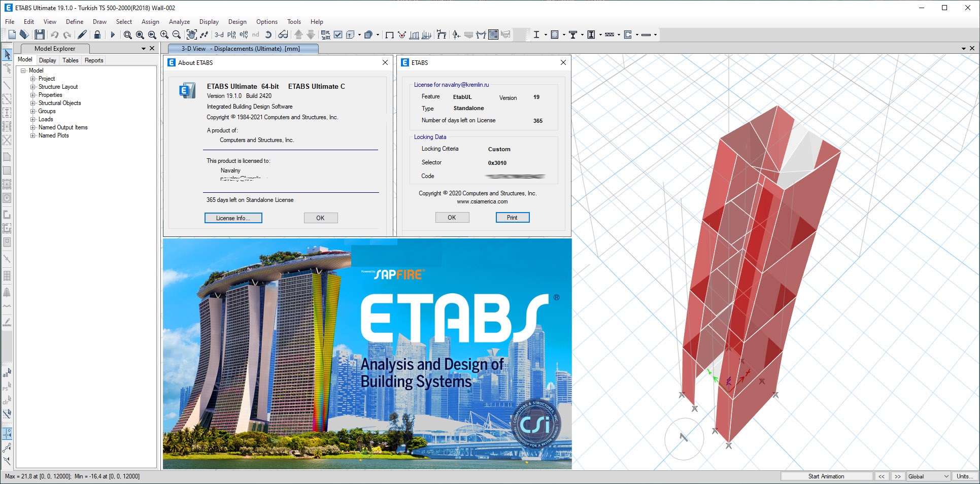Image resolution: width=980 pixels, height=484 pixels.
Task: Undo the last action
Action: pos(55,34)
